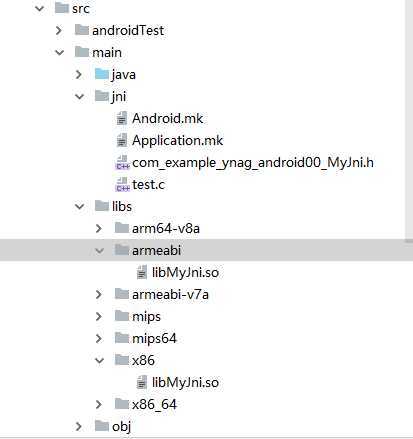413x439 pixels.
Task: Collapse the main folder arrow
Action: (x=60, y=52)
